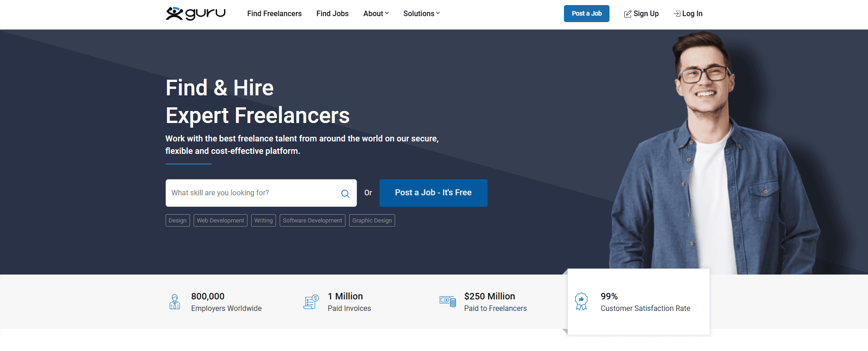Click Customer Satisfaction Rate label
Viewport: 868px width, 351px height.
(645, 309)
